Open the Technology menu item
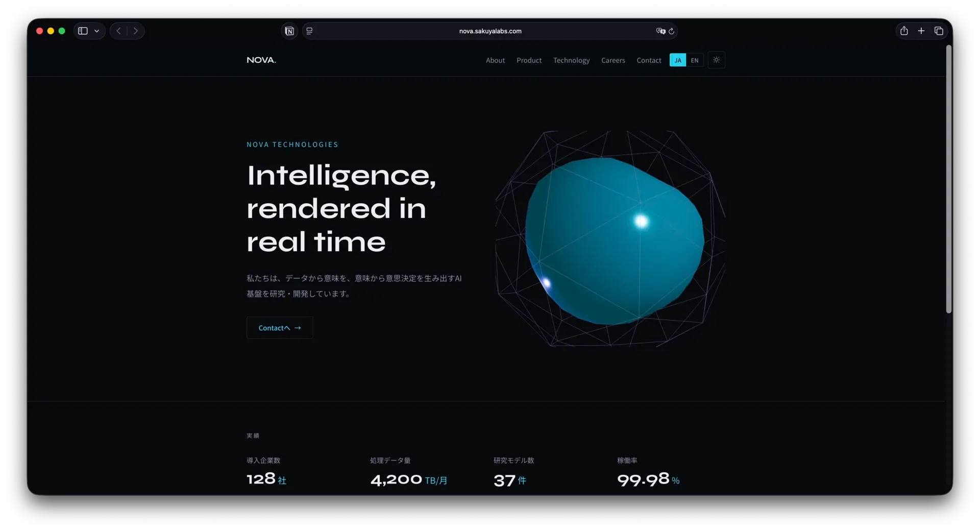980x531 pixels. coord(571,60)
